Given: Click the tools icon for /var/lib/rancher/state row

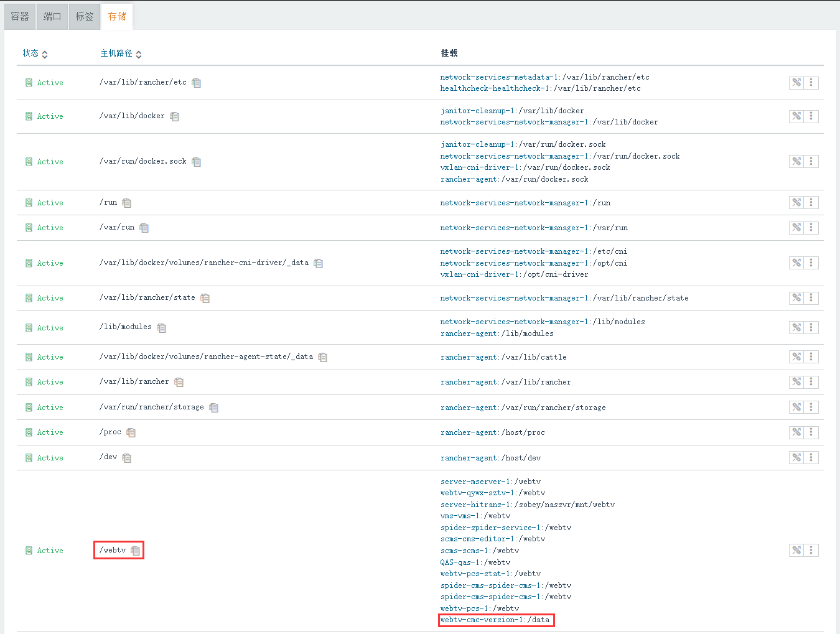Looking at the screenshot, I should tap(796, 298).
